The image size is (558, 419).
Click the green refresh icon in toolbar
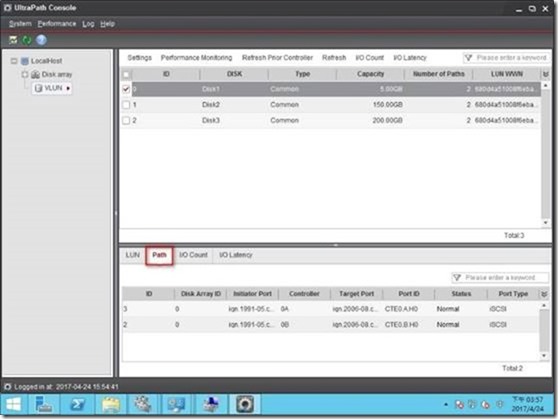pyautogui.click(x=27, y=40)
